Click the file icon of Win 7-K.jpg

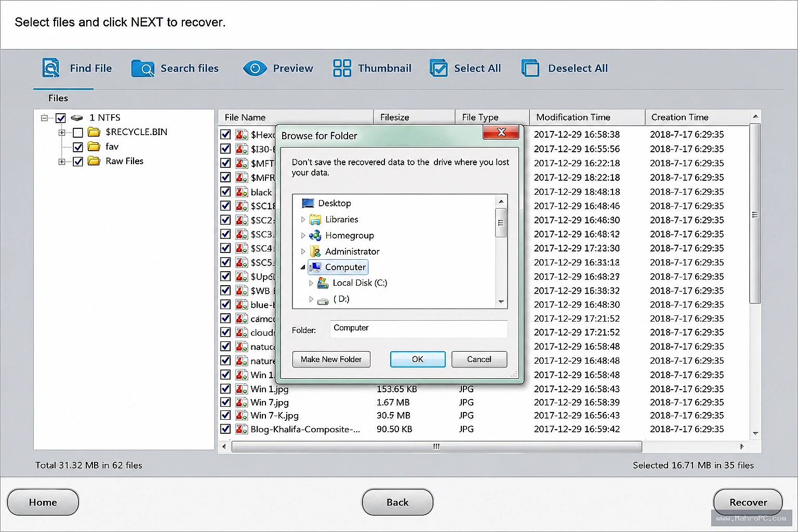[x=241, y=416]
